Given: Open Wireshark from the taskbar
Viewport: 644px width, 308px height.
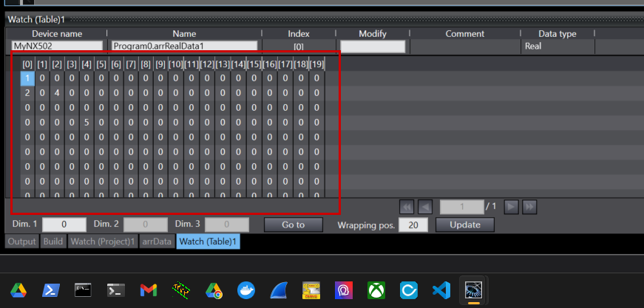Looking at the screenshot, I should coord(279,290).
